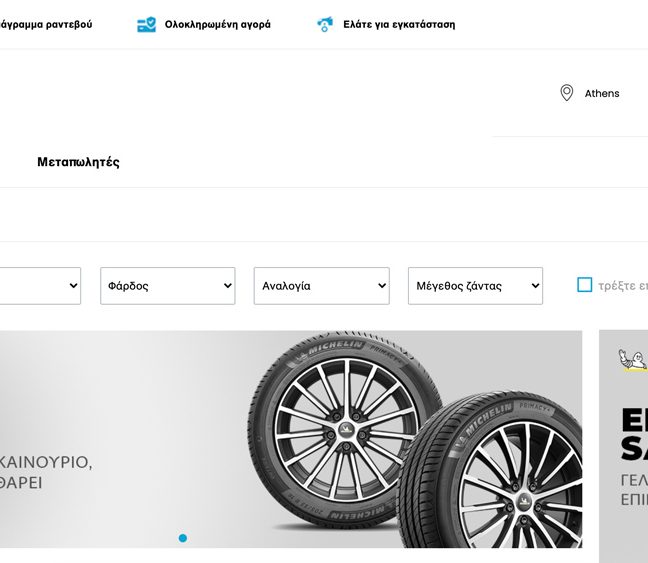The width and height of the screenshot is (648, 563).
Task: Click the grey side promo banner
Action: tap(623, 446)
